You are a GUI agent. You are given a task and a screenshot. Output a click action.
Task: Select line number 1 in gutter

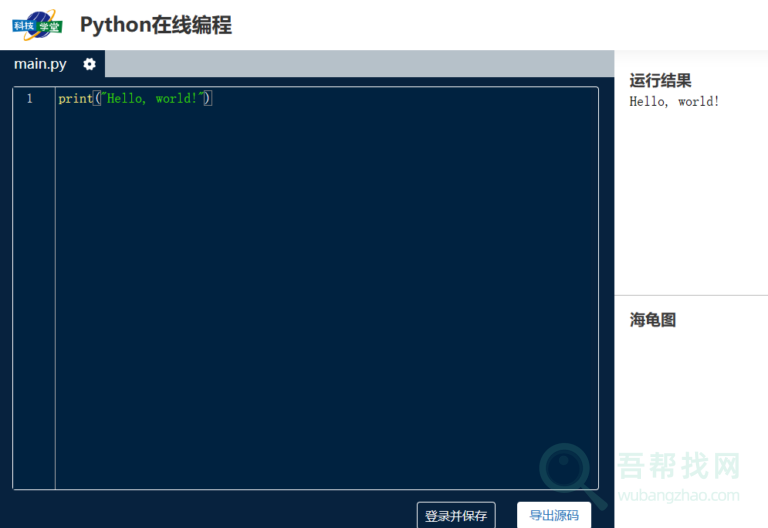point(29,99)
